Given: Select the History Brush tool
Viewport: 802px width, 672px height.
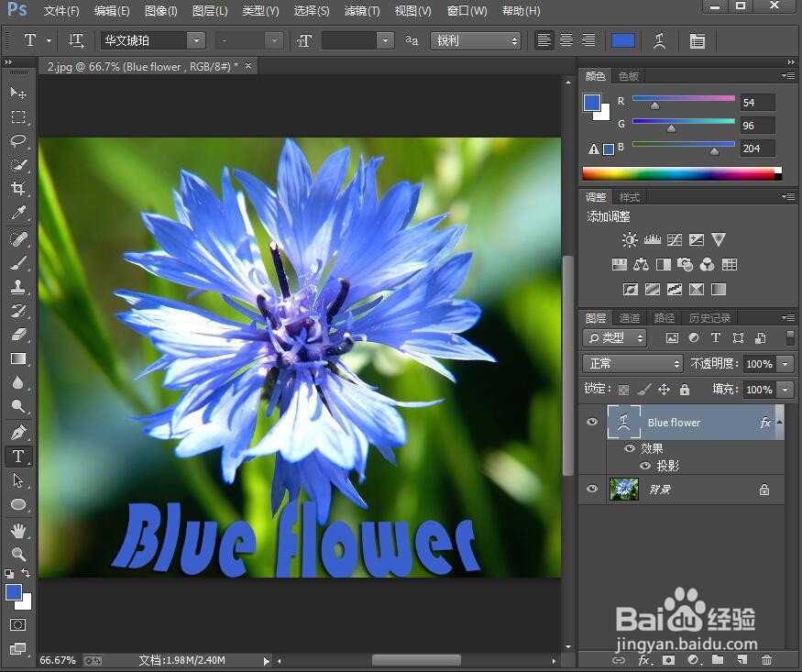Looking at the screenshot, I should [x=18, y=311].
